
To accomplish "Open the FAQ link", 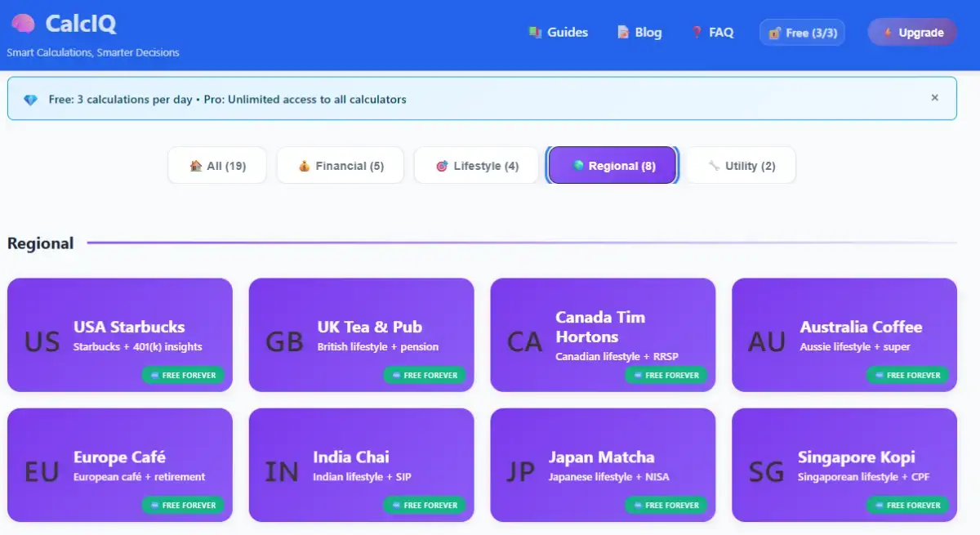I will 713,33.
